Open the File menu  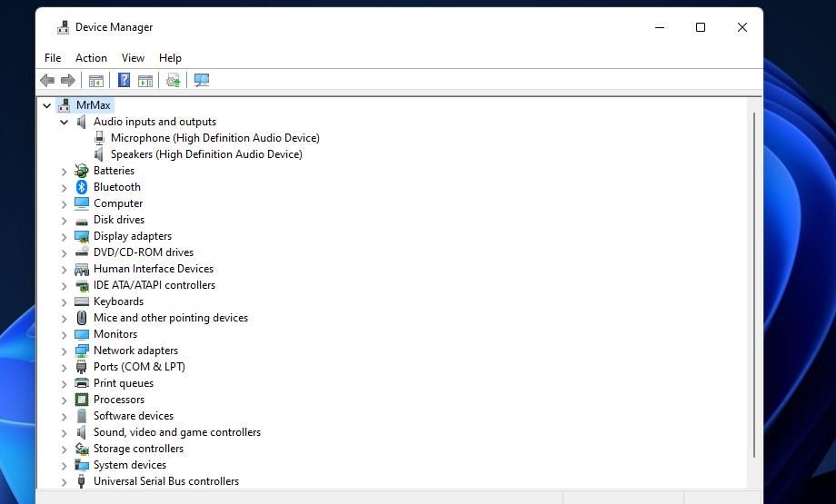(53, 58)
